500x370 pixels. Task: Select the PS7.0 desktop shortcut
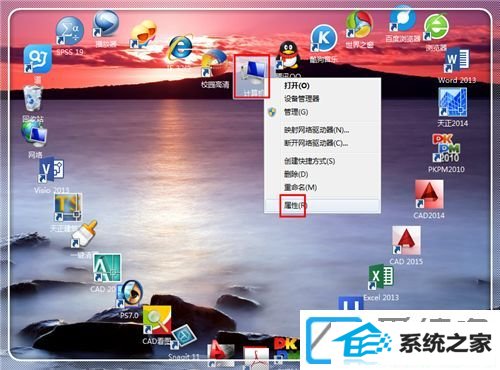tap(130, 299)
